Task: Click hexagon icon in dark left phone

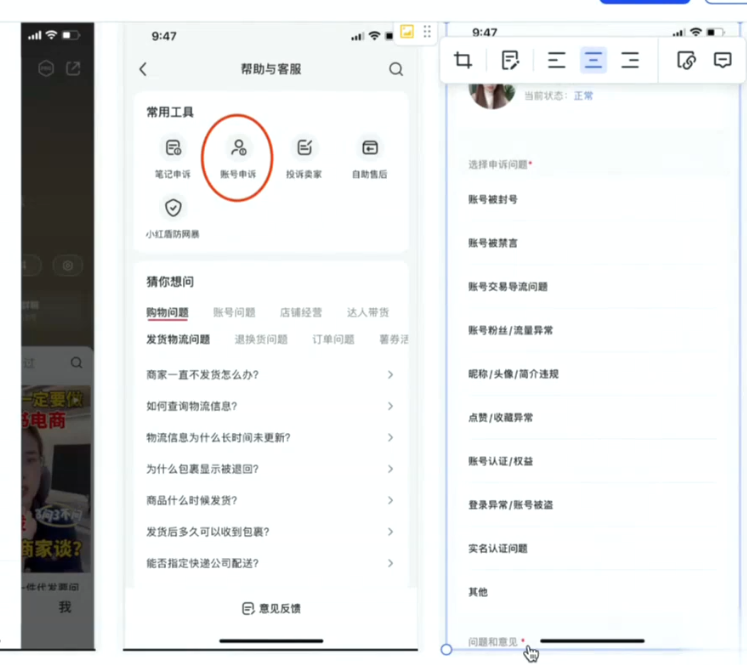Action: [46, 69]
